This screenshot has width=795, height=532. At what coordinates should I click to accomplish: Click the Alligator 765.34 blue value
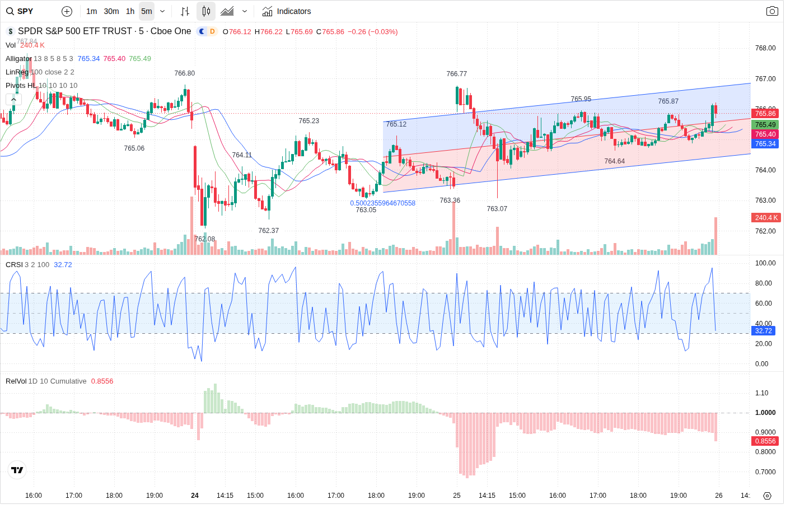[88, 59]
